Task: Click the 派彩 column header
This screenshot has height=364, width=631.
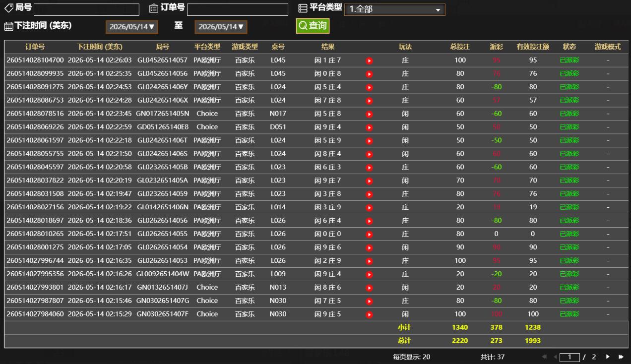Action: pos(496,47)
